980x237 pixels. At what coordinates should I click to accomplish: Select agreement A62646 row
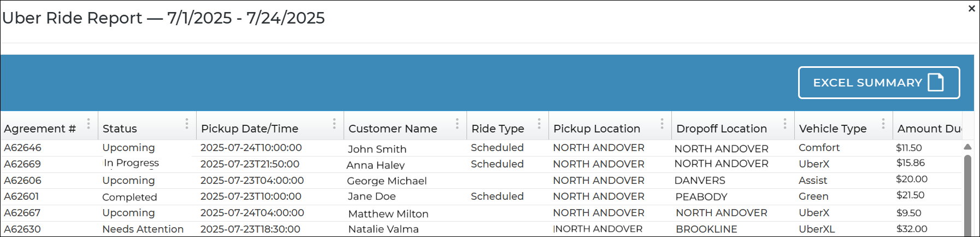(x=22, y=148)
